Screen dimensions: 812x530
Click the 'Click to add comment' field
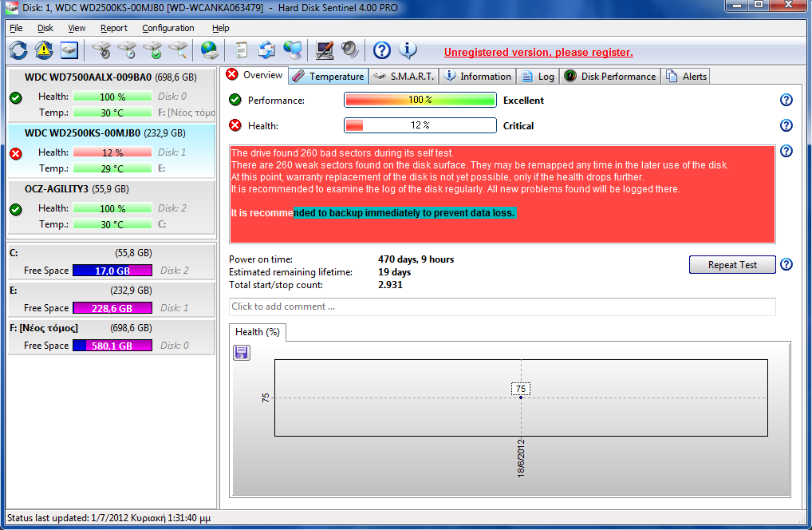pyautogui.click(x=503, y=307)
